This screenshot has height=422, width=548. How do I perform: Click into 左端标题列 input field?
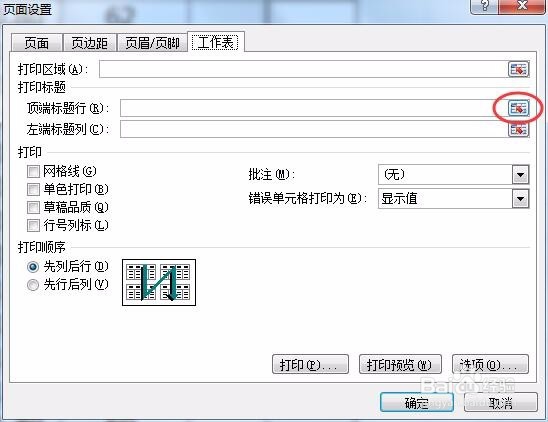[314, 129]
